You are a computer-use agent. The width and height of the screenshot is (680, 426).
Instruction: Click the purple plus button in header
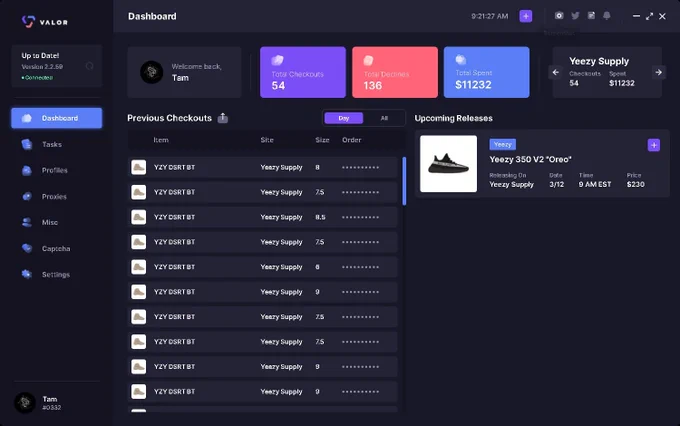[526, 16]
